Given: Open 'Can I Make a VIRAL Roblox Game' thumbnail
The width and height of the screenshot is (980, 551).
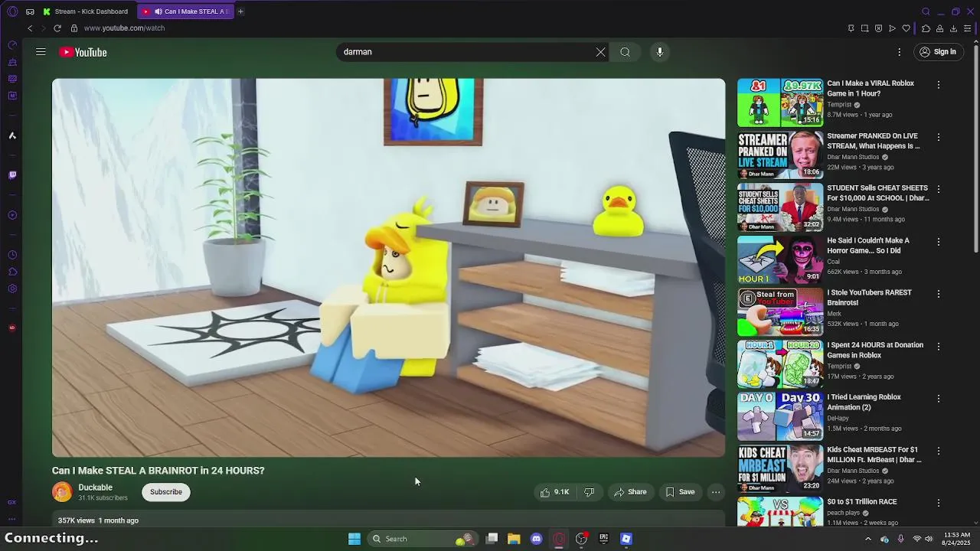Looking at the screenshot, I should click(x=780, y=103).
